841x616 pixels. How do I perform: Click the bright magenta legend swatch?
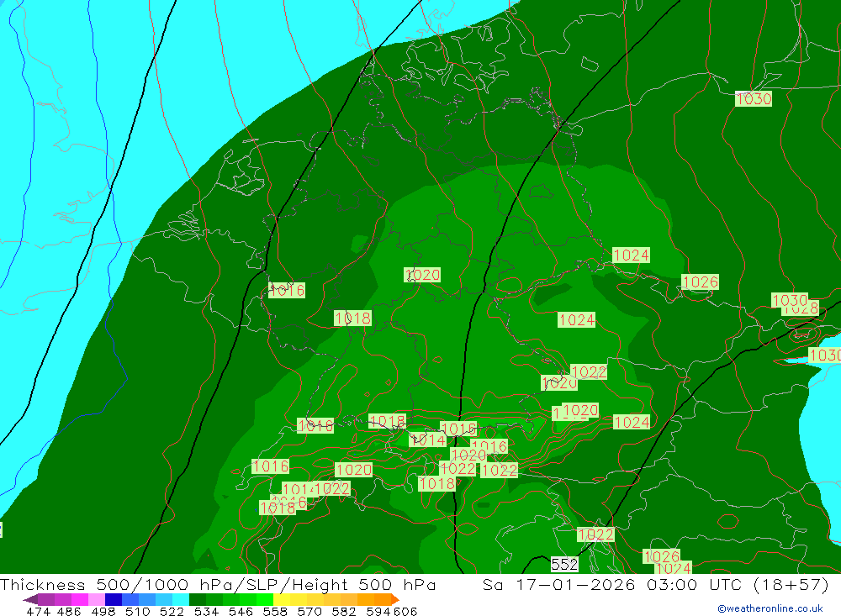(x=81, y=599)
